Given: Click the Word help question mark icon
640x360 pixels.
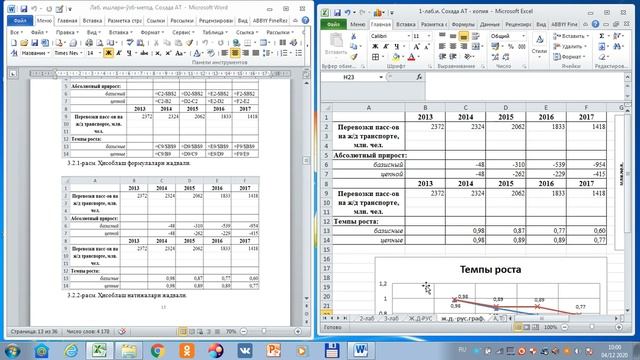Looking at the screenshot, I should pos(305,20).
